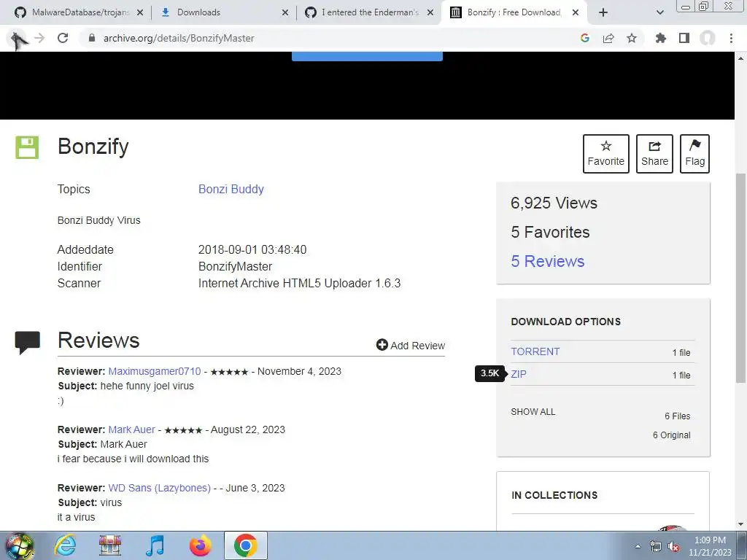
Task: Open the Extensions puzzle icon
Action: (660, 38)
